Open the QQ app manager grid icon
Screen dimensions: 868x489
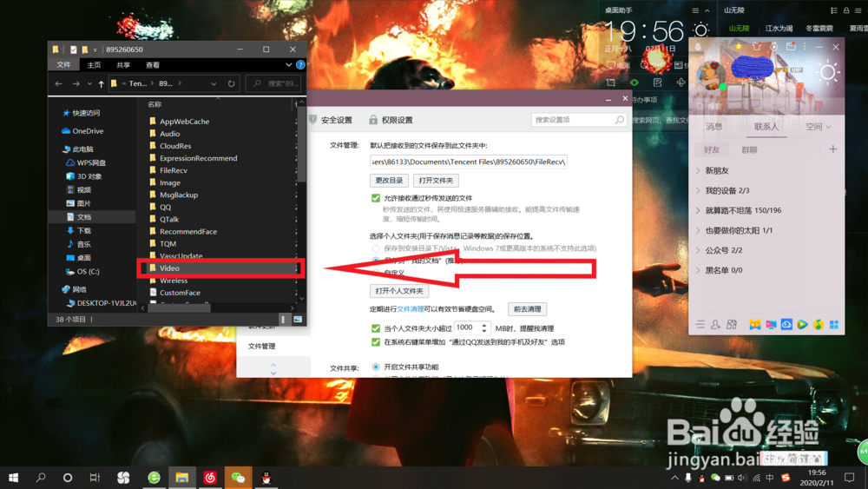(833, 325)
